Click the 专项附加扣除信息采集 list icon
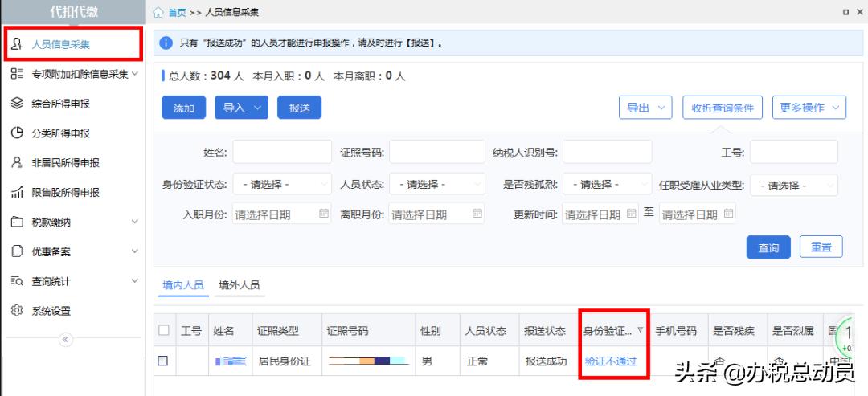 click(17, 74)
